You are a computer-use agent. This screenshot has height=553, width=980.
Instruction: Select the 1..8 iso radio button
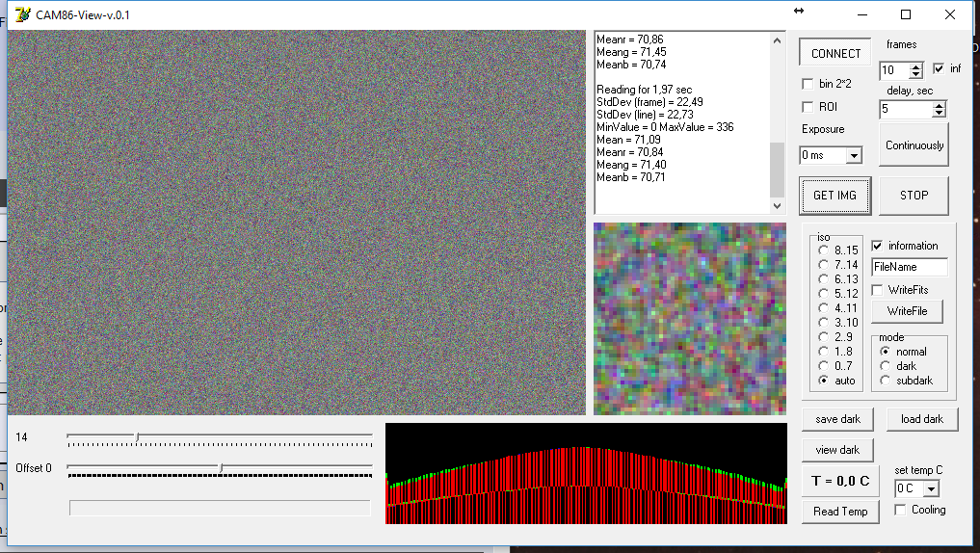823,352
